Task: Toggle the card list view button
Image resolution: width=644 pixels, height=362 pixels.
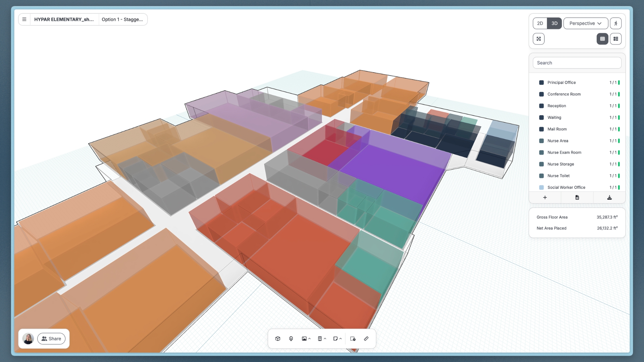Action: click(615, 39)
